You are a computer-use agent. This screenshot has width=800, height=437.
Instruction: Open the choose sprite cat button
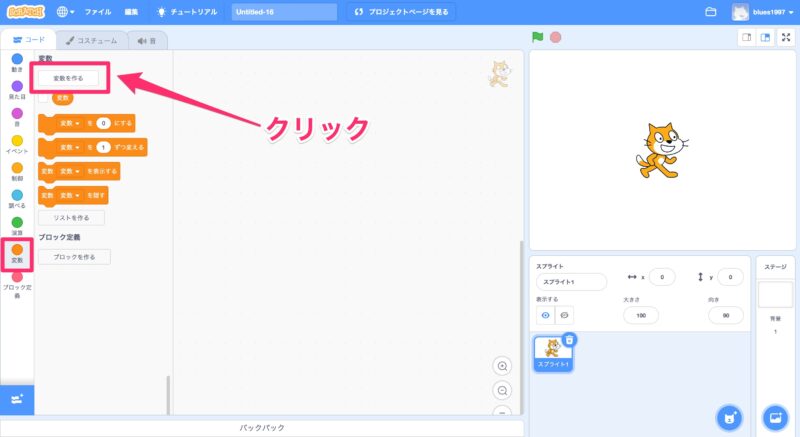(730, 416)
